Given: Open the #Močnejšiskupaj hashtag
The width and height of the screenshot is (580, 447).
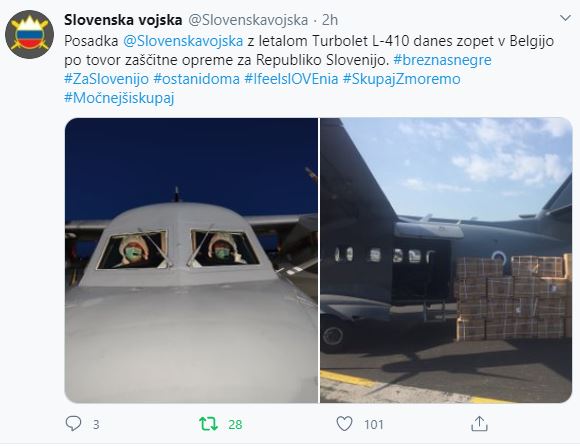Looking at the screenshot, I should [119, 98].
